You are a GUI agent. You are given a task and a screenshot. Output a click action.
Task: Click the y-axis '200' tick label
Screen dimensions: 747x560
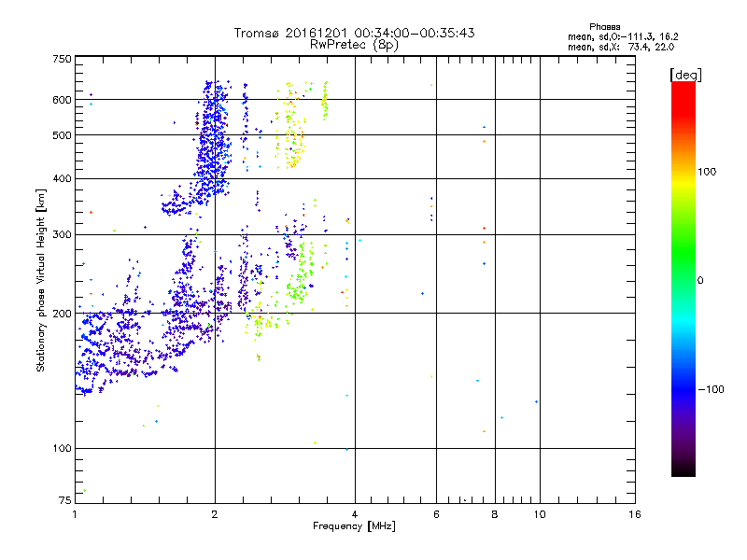(62, 314)
